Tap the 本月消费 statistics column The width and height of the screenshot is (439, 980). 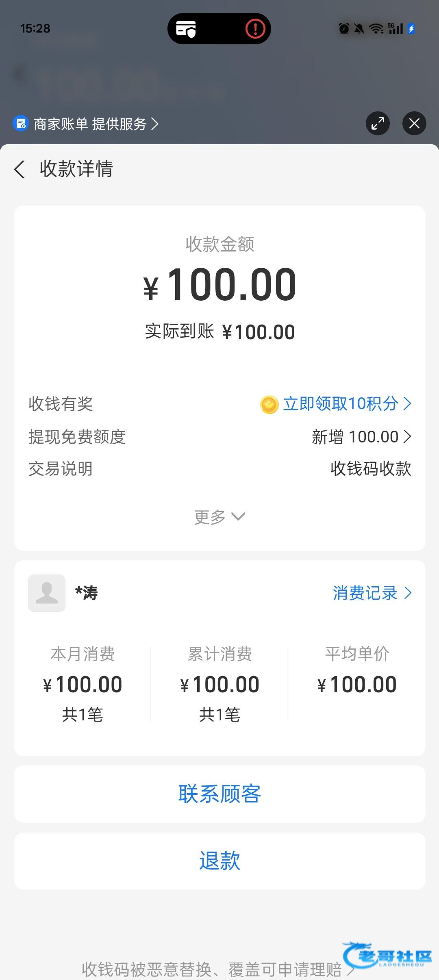pos(83,684)
